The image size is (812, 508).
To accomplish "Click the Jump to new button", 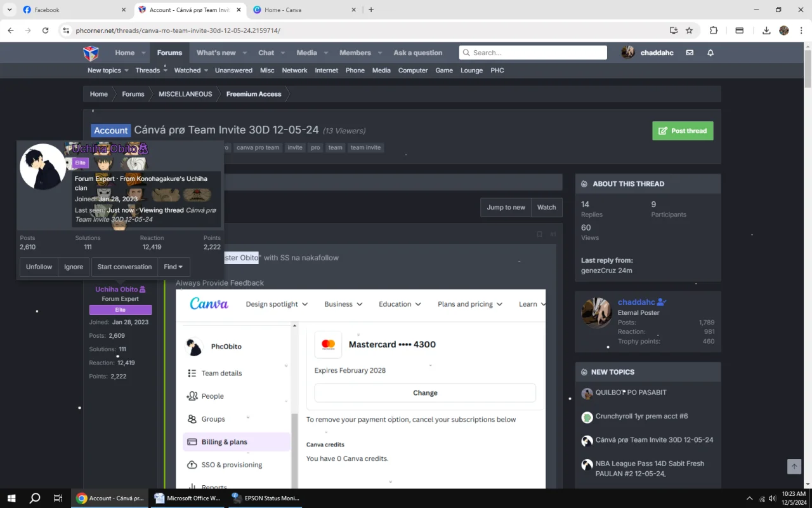I will click(x=506, y=207).
